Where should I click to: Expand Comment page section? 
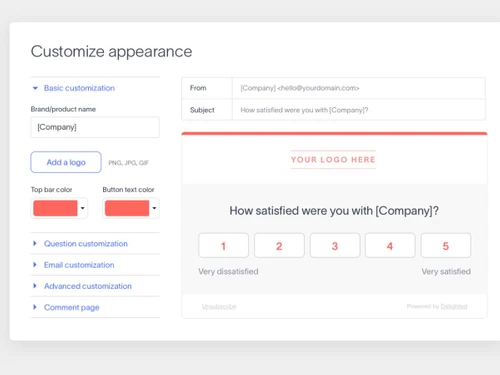pyautogui.click(x=66, y=307)
